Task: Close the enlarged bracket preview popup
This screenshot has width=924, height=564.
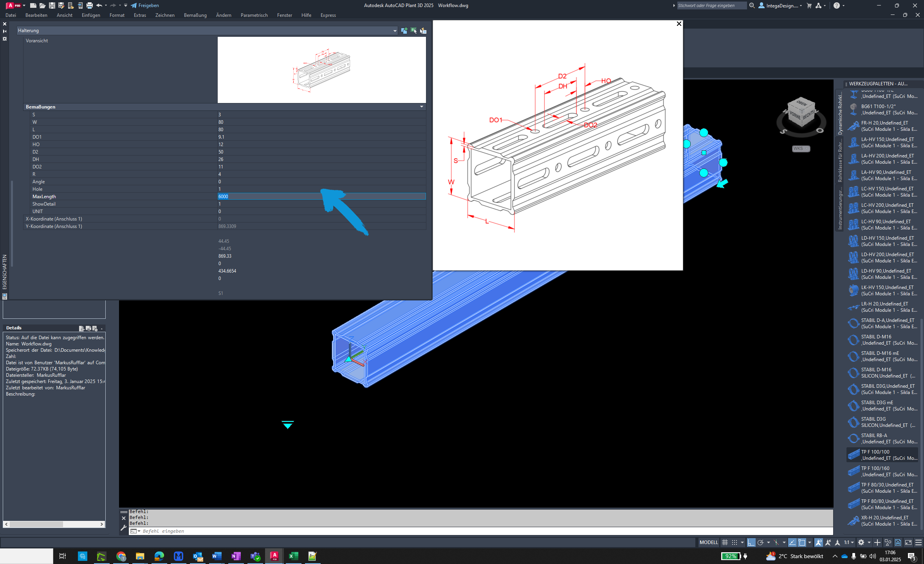Action: click(679, 24)
